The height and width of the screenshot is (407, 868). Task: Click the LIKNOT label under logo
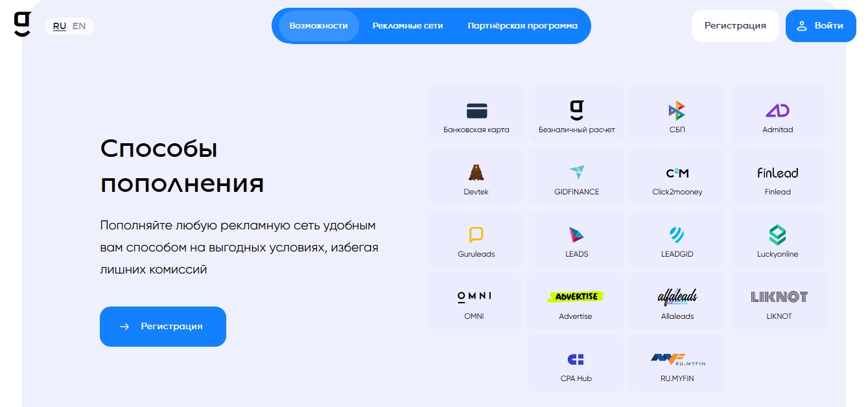(779, 316)
